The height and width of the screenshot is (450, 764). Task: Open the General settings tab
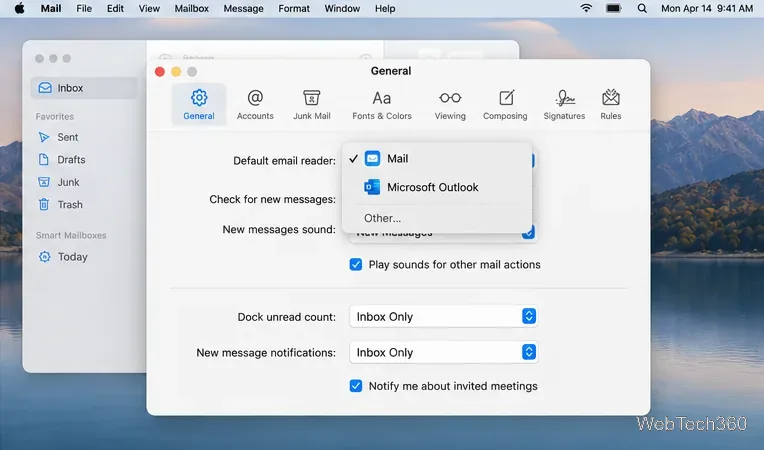click(x=199, y=104)
